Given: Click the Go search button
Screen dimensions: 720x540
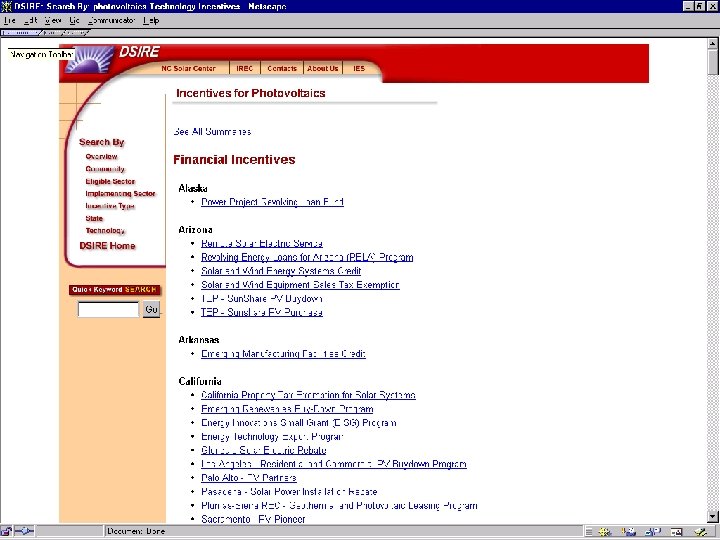Looking at the screenshot, I should [x=152, y=309].
